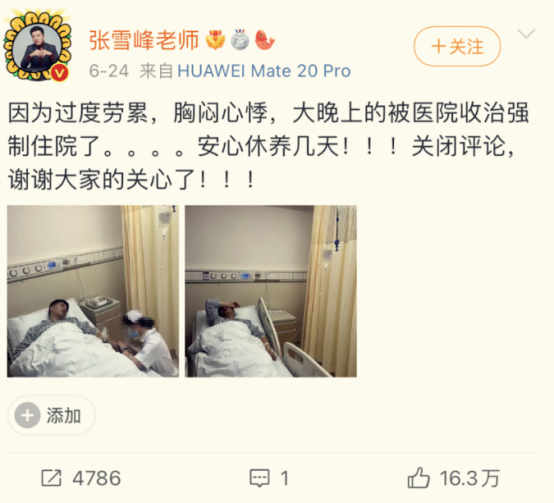Viewport: 554px width, 503px height.
Task: Open second hospital bed photo
Action: click(271, 291)
